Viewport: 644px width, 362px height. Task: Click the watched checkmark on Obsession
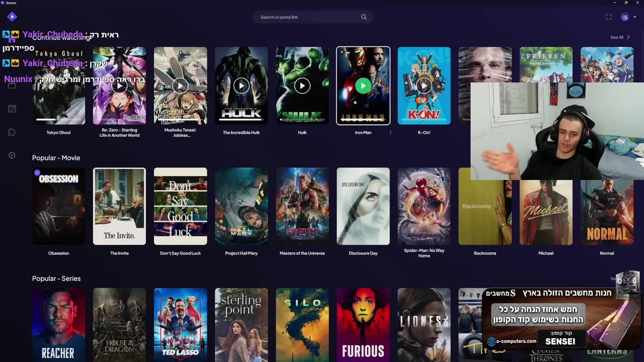click(x=37, y=173)
